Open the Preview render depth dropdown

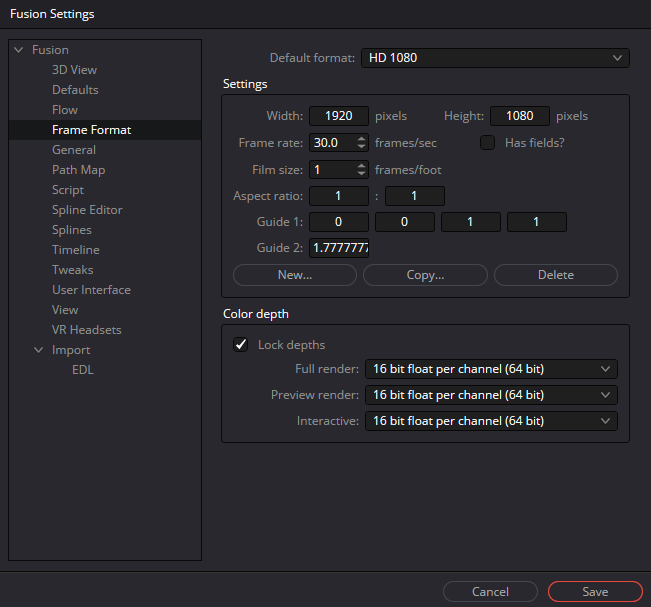pyautogui.click(x=491, y=395)
